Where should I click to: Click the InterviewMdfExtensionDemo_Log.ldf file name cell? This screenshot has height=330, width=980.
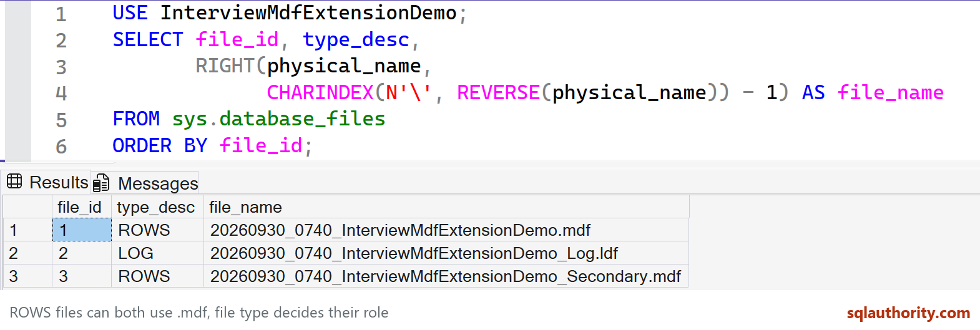(446, 253)
